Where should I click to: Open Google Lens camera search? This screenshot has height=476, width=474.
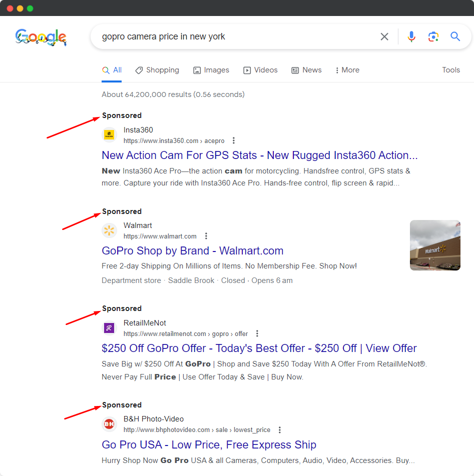click(433, 36)
